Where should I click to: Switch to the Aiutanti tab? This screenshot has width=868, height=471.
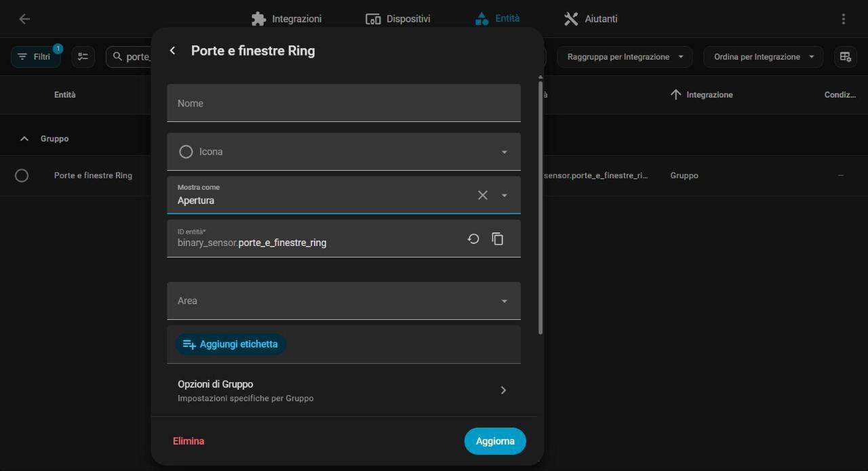pyautogui.click(x=590, y=19)
